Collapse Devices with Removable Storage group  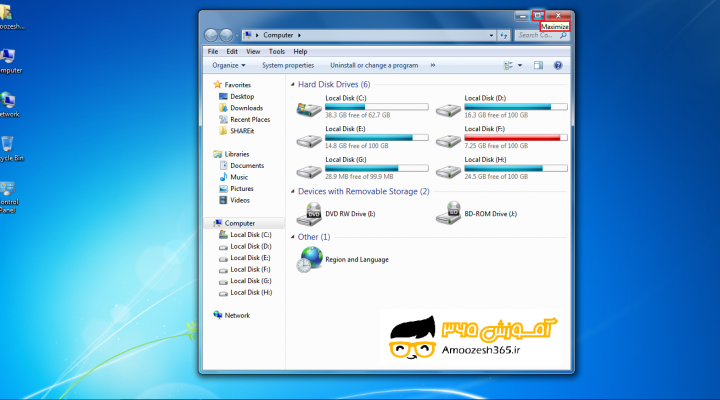pos(292,192)
